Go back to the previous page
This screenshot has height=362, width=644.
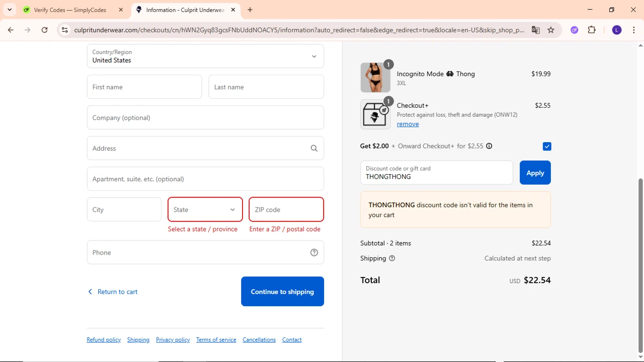(x=11, y=30)
